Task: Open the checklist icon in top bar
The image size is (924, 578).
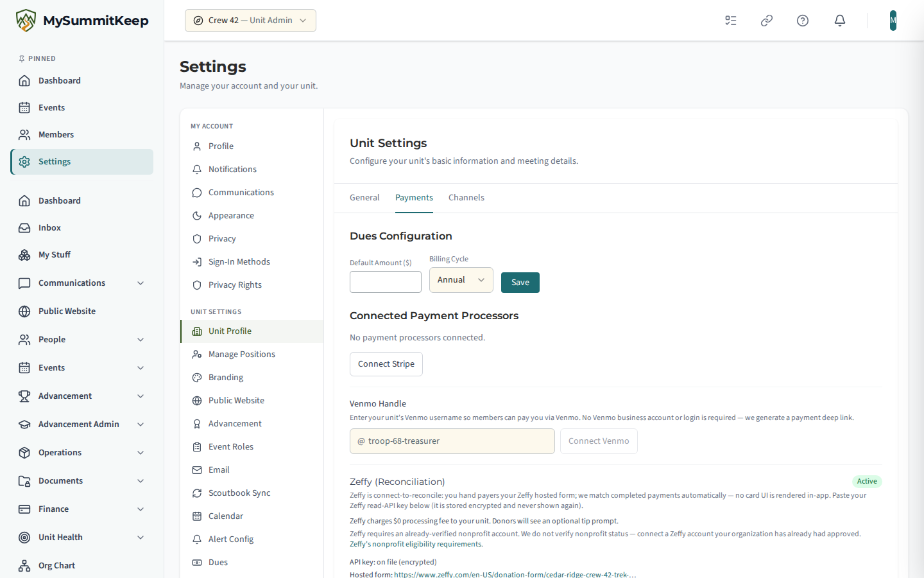Action: 731,21
